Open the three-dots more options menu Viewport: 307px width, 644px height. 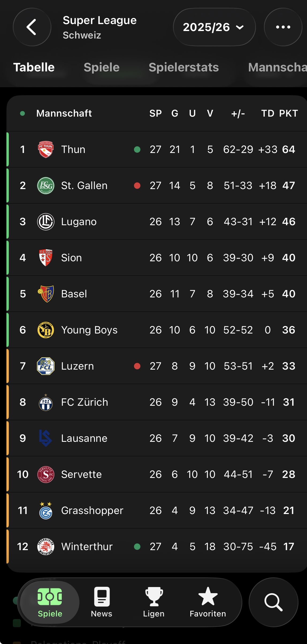[x=283, y=27]
